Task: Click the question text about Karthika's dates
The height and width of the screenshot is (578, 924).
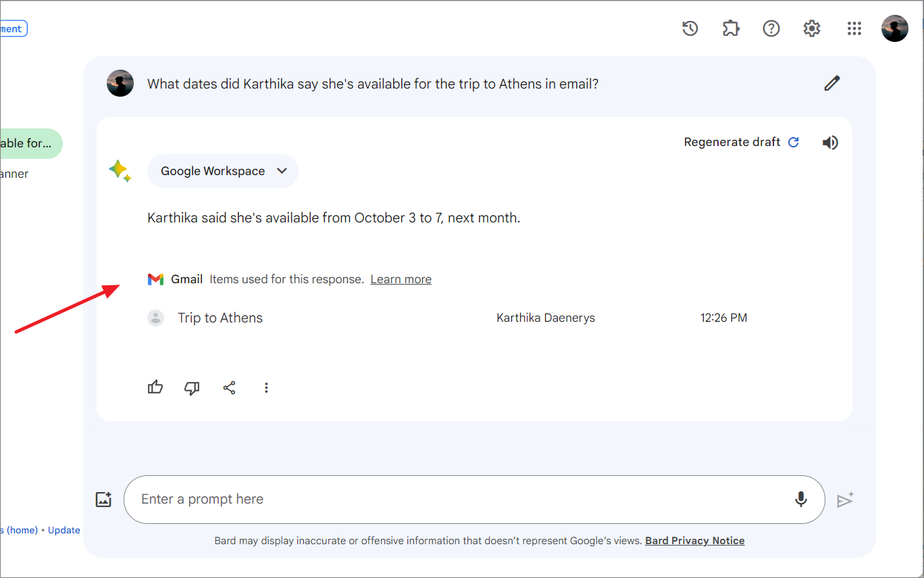Action: coord(373,84)
